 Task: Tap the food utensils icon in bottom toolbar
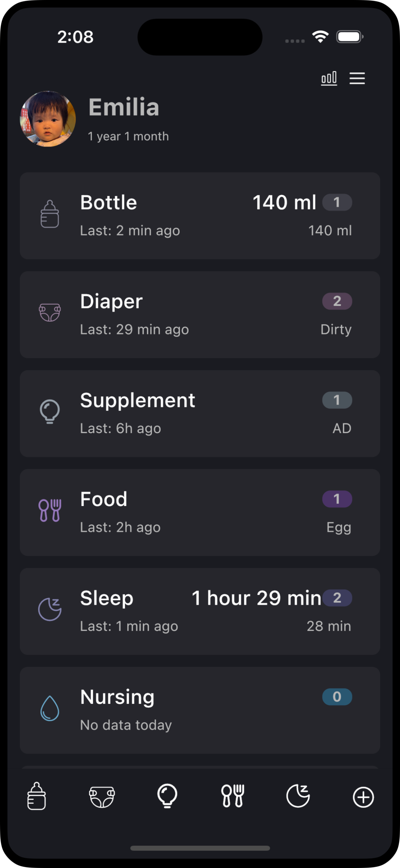pyautogui.click(x=233, y=796)
